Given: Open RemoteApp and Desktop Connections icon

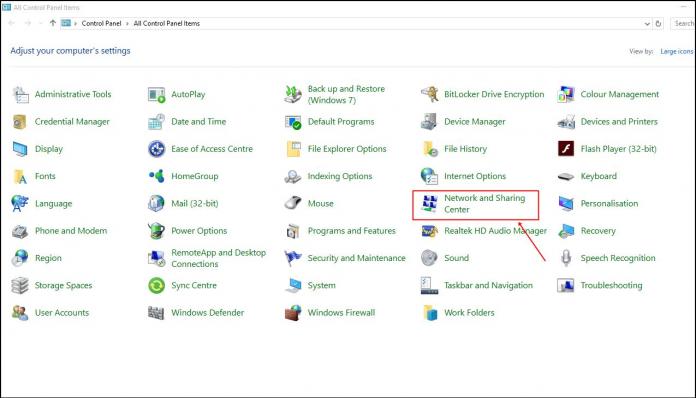Looking at the screenshot, I should (x=156, y=258).
